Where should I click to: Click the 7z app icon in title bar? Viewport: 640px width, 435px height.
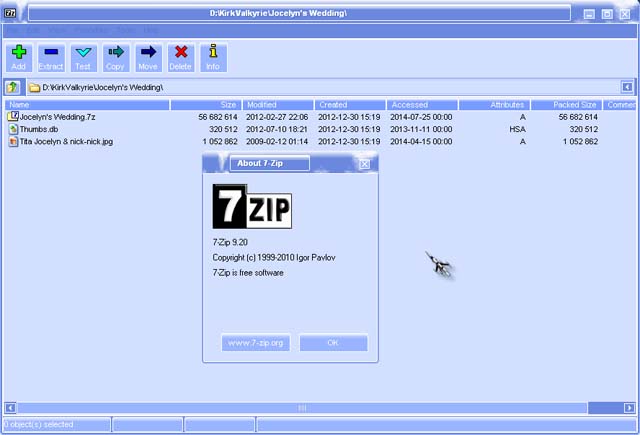(10, 13)
